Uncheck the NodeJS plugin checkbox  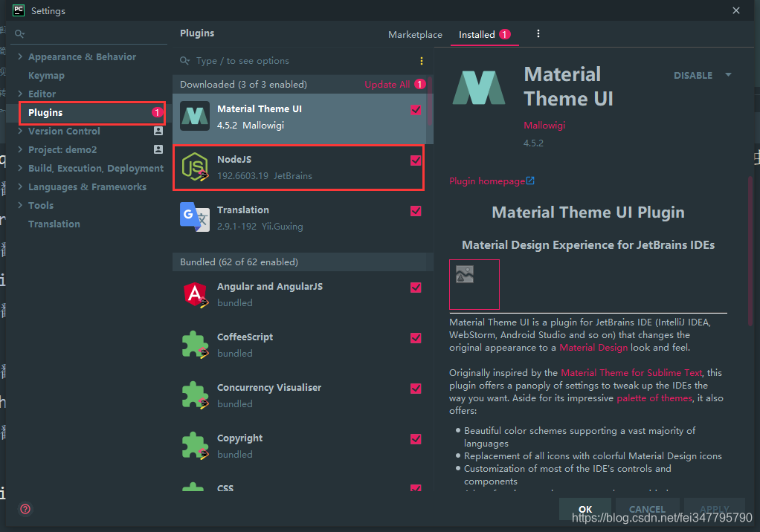point(416,160)
